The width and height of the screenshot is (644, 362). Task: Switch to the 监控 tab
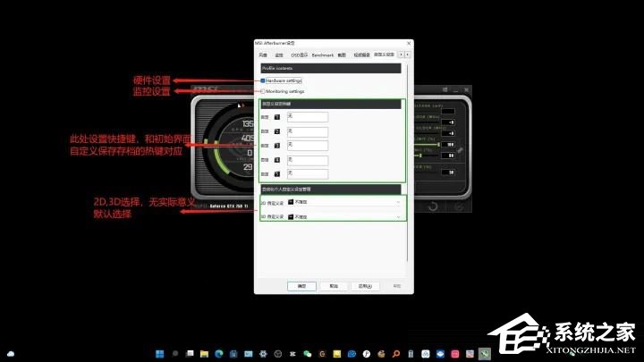(x=279, y=55)
